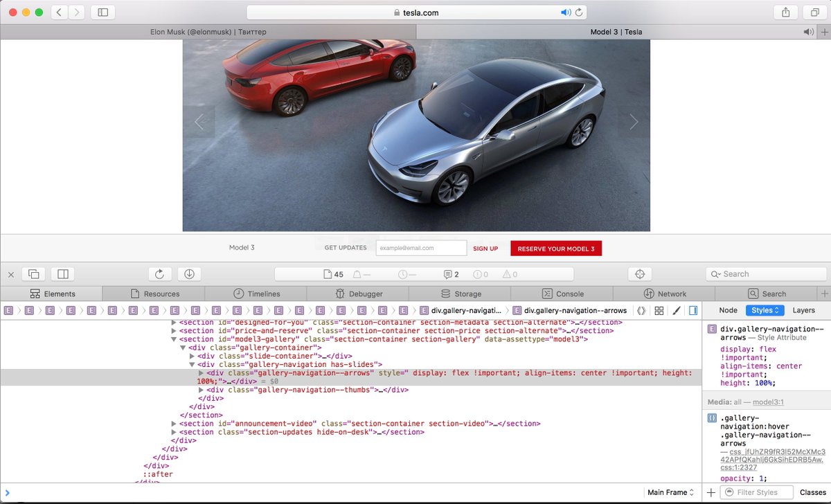831x504 pixels.
Task: Expand the gallery-navigation--arrows div
Action: pos(202,373)
